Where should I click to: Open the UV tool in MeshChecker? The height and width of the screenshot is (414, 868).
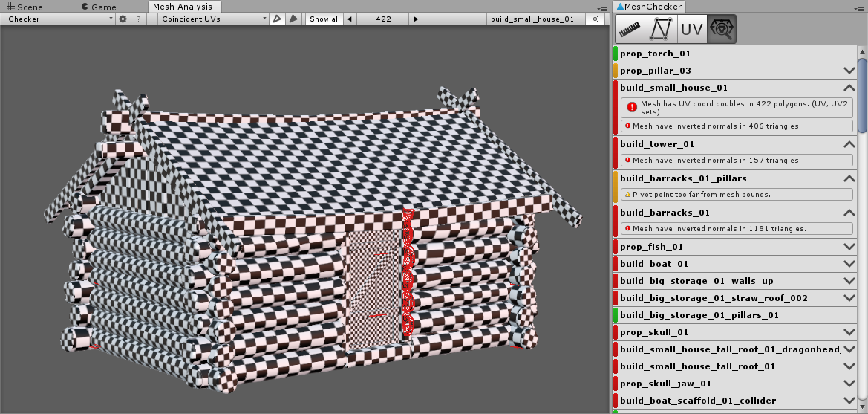pyautogui.click(x=691, y=30)
